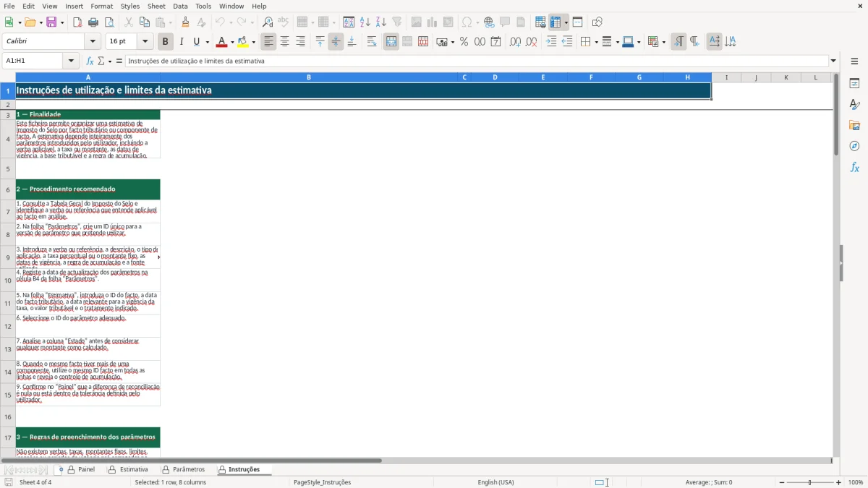Open sidebar Navigator compass icon

point(854,146)
